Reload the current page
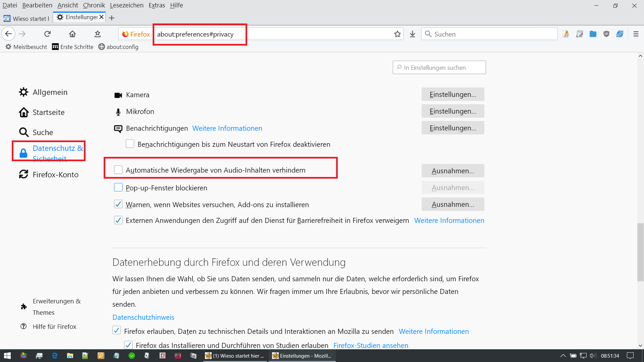 (47, 34)
